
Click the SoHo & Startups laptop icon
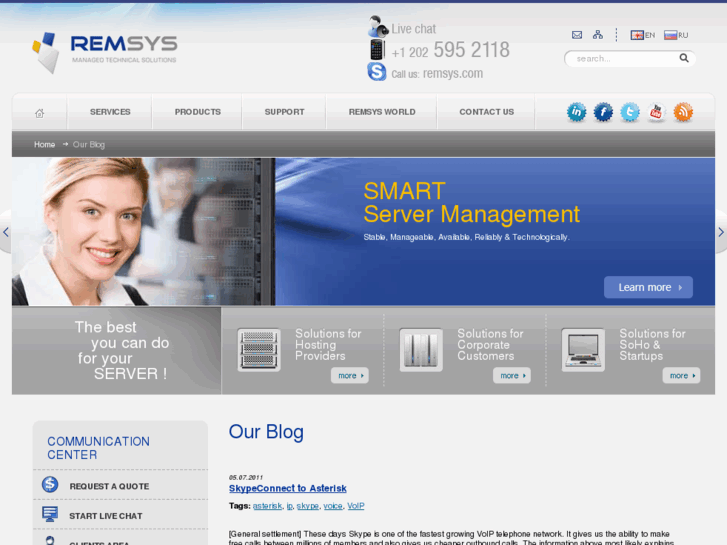[583, 350]
